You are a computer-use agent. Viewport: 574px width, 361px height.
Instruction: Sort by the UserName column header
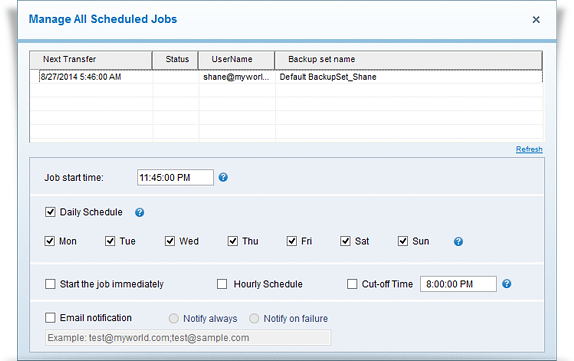coord(236,60)
